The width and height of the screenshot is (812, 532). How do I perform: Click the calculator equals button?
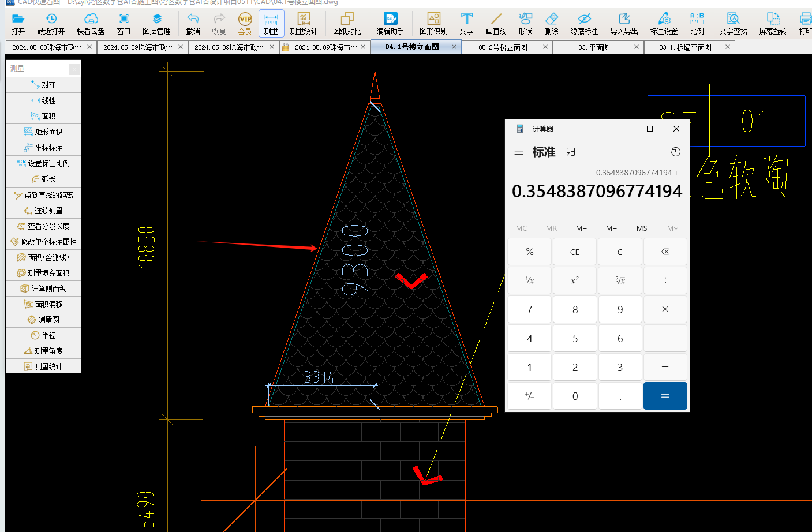(x=665, y=396)
